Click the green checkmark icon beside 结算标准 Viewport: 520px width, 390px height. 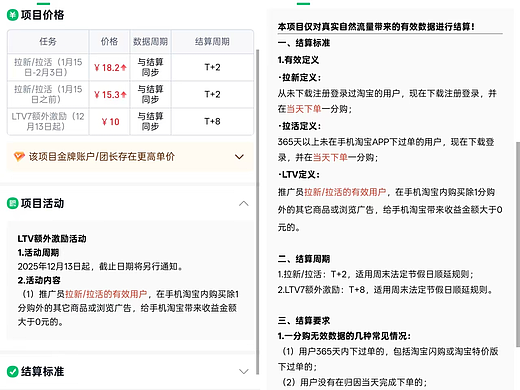point(13,371)
